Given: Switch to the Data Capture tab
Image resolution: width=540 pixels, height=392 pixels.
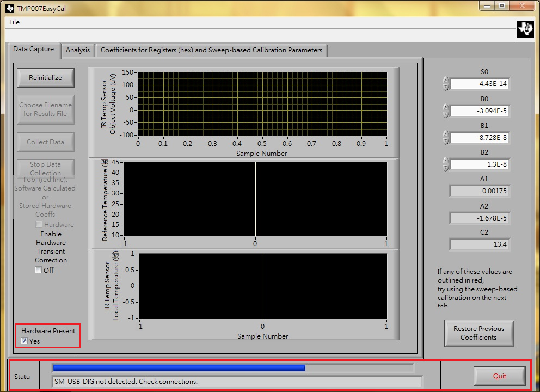Looking at the screenshot, I should pos(33,49).
